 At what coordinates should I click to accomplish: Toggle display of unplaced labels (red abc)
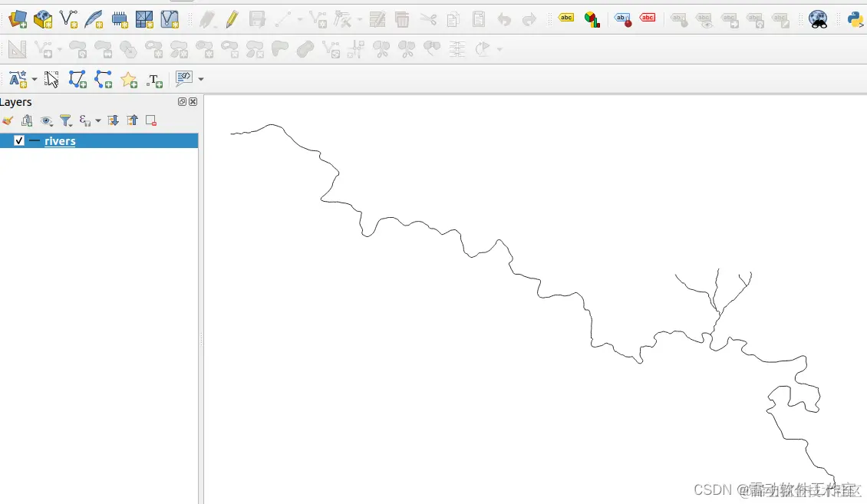[648, 18]
